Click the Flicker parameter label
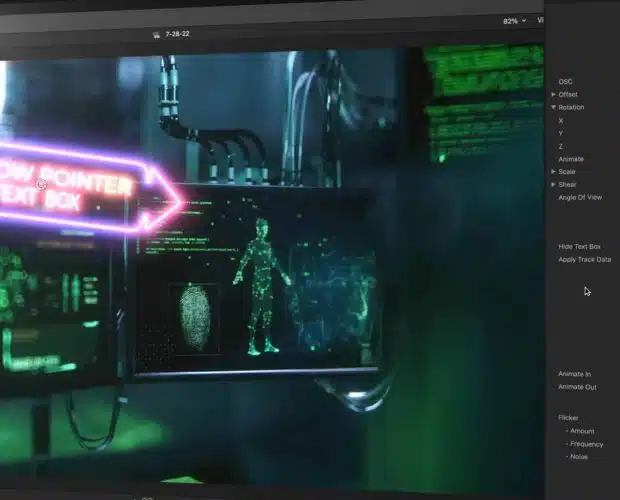 (568, 418)
